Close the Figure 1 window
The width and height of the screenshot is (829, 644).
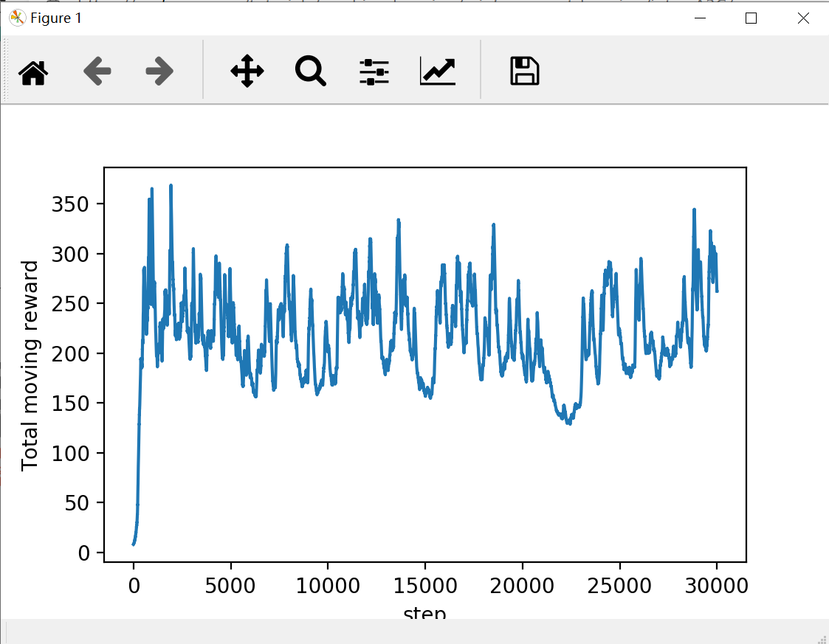pyautogui.click(x=803, y=18)
